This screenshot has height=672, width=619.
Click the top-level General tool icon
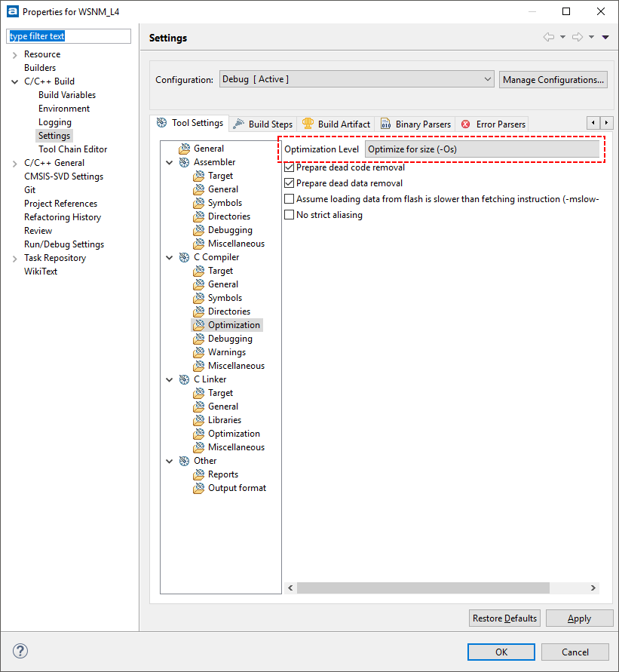click(x=184, y=149)
